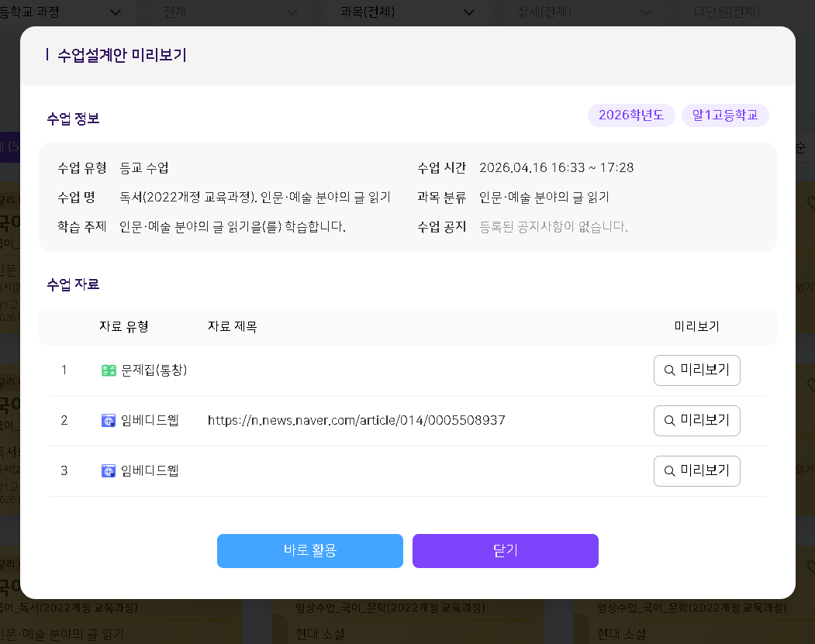Click the 알1고등학교 school badge
Viewport: 815px width, 644px height.
tap(725, 115)
